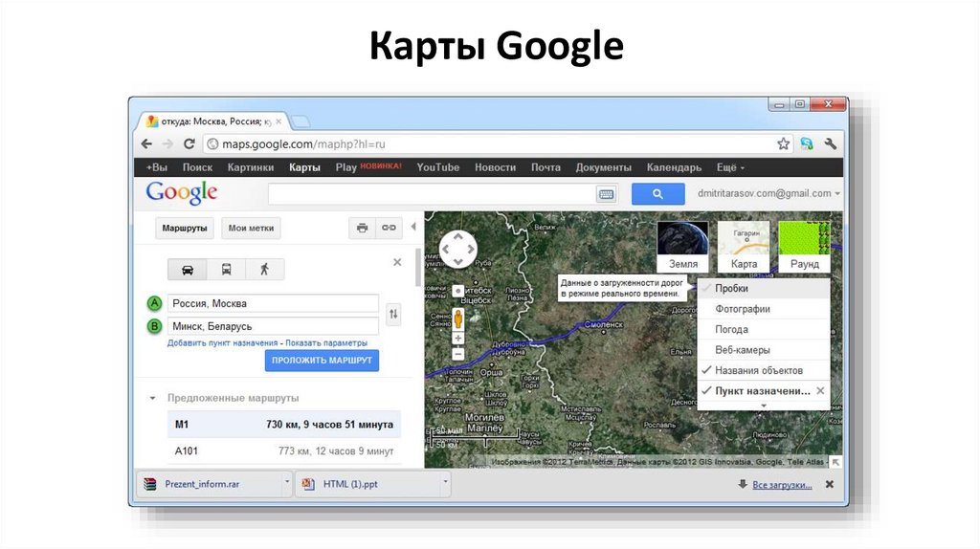Select the A101 route 773 км row
Image resolution: width=980 pixels, height=549 pixels.
284,450
